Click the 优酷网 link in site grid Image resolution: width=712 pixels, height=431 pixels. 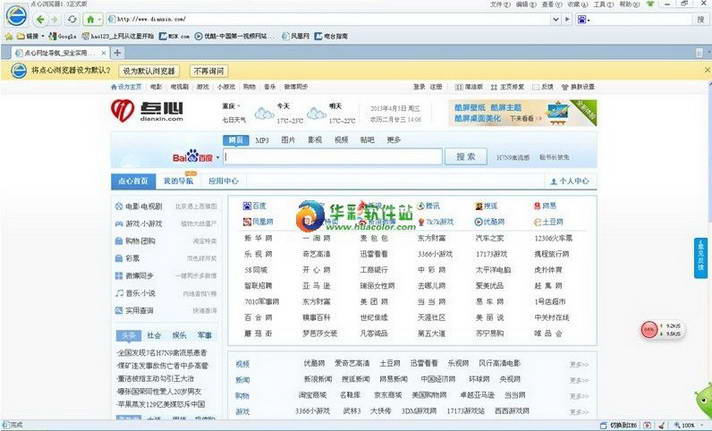click(490, 222)
